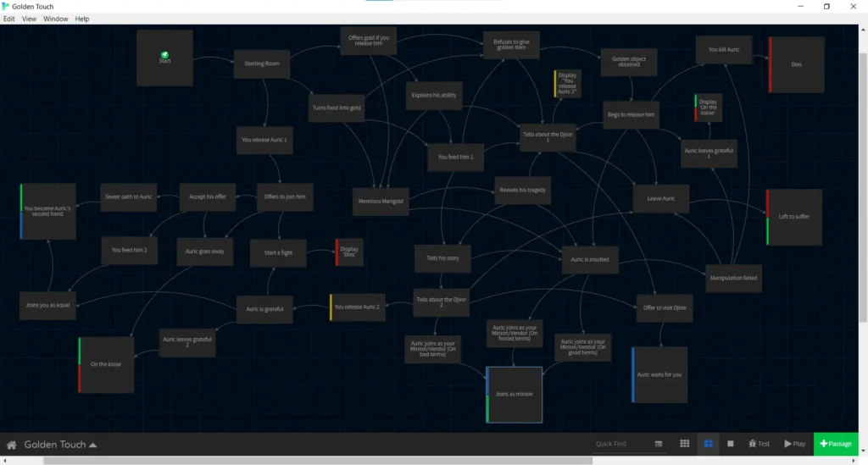This screenshot has height=465, width=868.
Task: Play the story with the Play button
Action: (795, 444)
